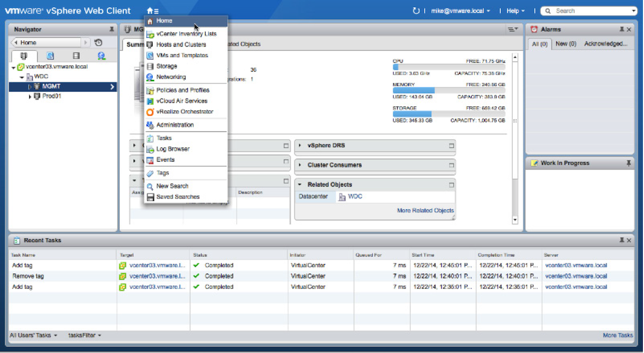Image resolution: width=644 pixels, height=353 pixels.
Task: Sort by the Task Name column header
Action: tap(63, 255)
